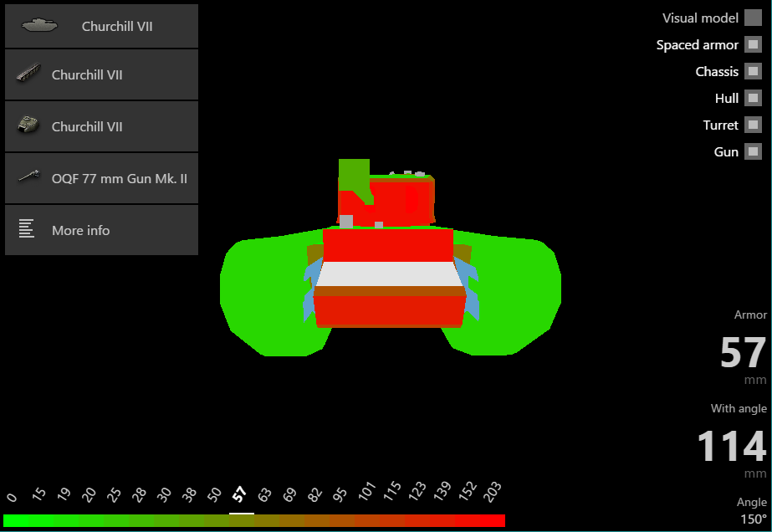Toggle the Gun visibility checkbox
The height and width of the screenshot is (532, 772).
[x=753, y=151]
